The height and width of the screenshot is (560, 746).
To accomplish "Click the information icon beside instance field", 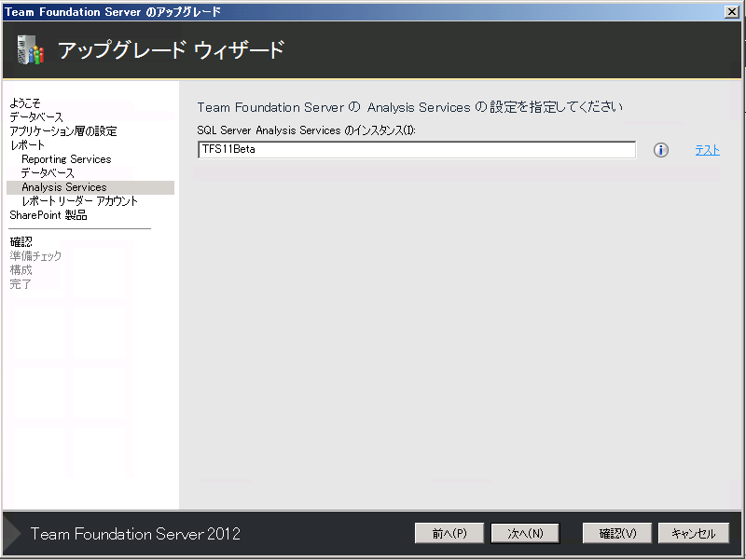I will coord(660,150).
